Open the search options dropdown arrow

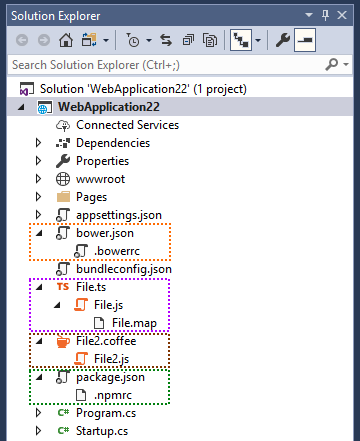coord(346,64)
